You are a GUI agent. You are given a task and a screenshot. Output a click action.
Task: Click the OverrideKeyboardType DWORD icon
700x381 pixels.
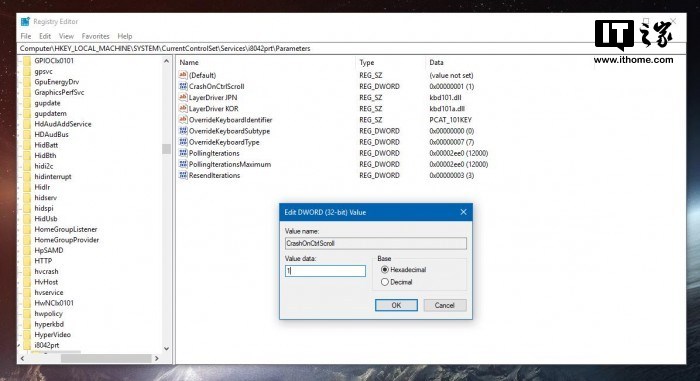[183, 142]
